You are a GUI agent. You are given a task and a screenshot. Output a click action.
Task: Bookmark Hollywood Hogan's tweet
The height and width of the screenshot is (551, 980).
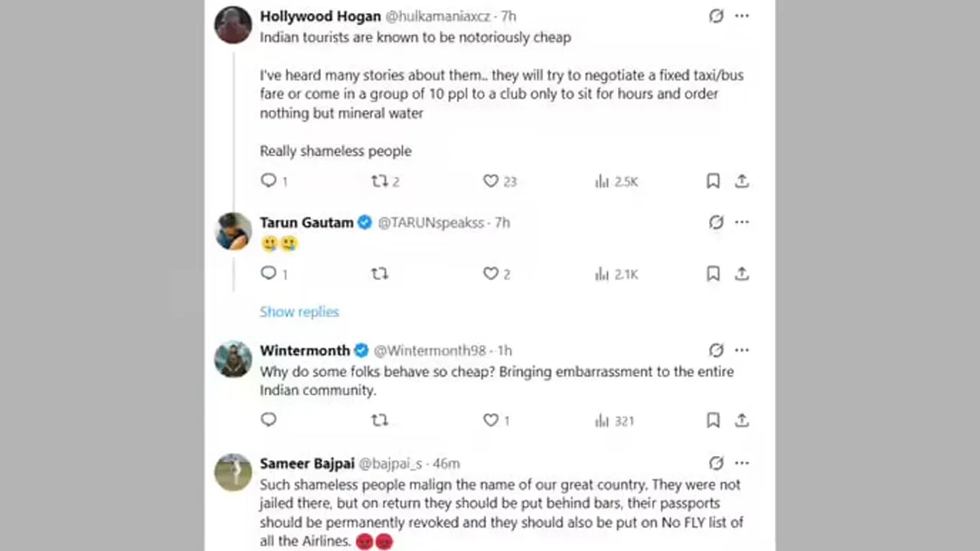tap(713, 181)
